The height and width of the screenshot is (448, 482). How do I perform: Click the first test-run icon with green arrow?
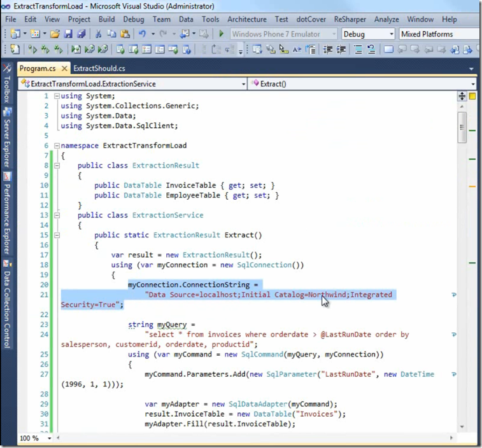pos(32,49)
